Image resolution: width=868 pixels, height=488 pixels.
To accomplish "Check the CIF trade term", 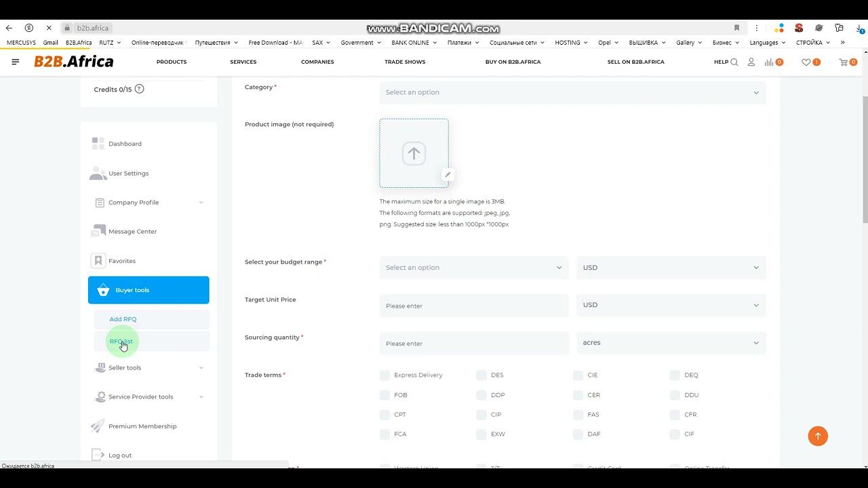I will pos(675,434).
